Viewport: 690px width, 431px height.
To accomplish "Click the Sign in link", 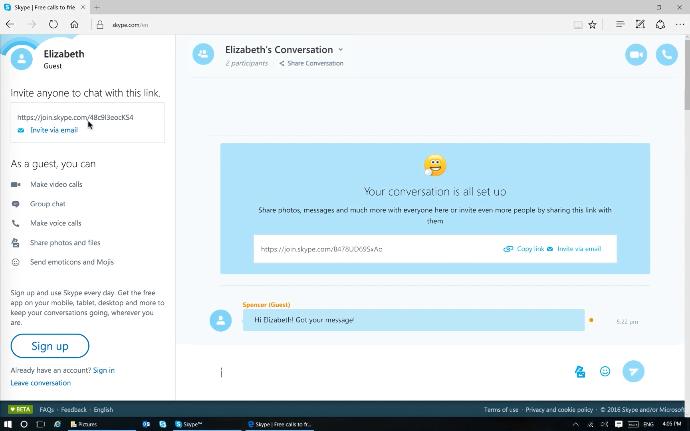I will (x=104, y=370).
